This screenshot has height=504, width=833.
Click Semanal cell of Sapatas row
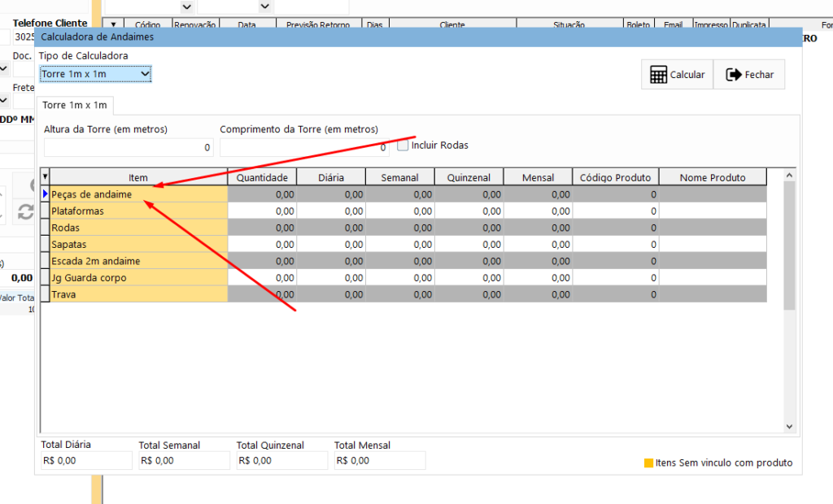[400, 245]
